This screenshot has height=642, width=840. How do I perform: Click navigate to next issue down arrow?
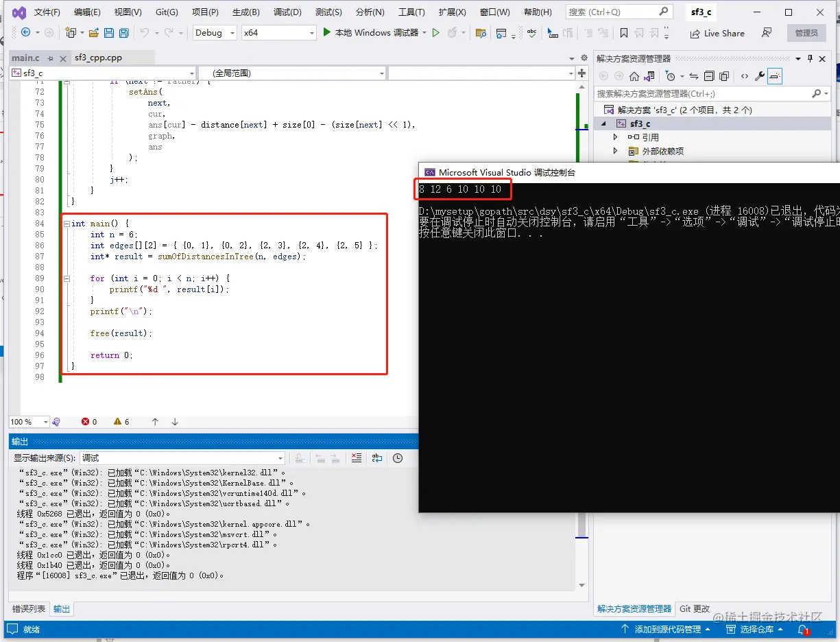[x=175, y=422]
